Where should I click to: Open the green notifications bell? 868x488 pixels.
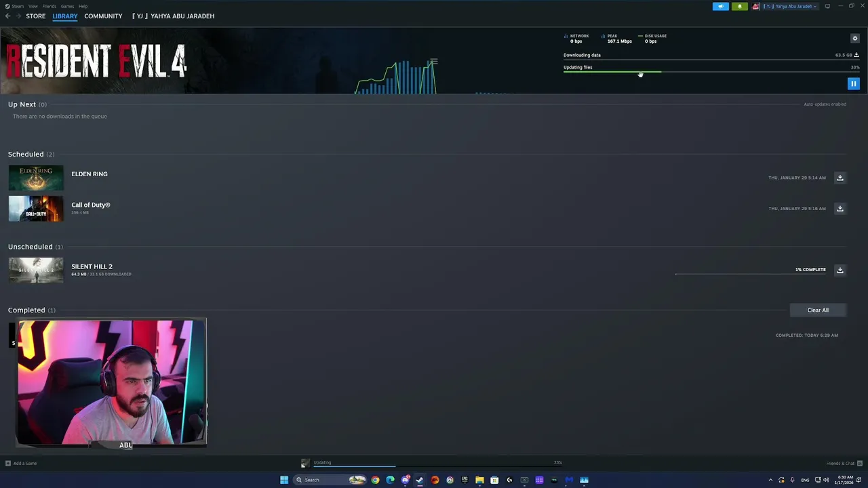coord(739,6)
